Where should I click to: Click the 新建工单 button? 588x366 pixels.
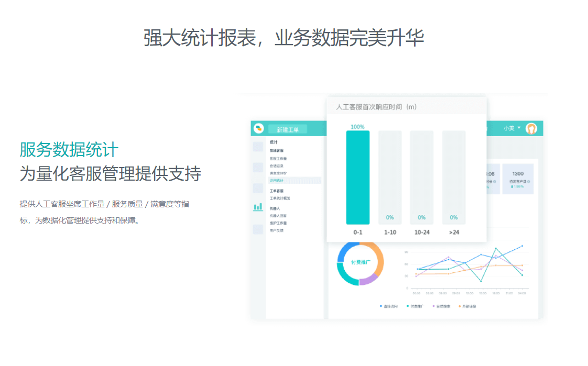(x=288, y=130)
